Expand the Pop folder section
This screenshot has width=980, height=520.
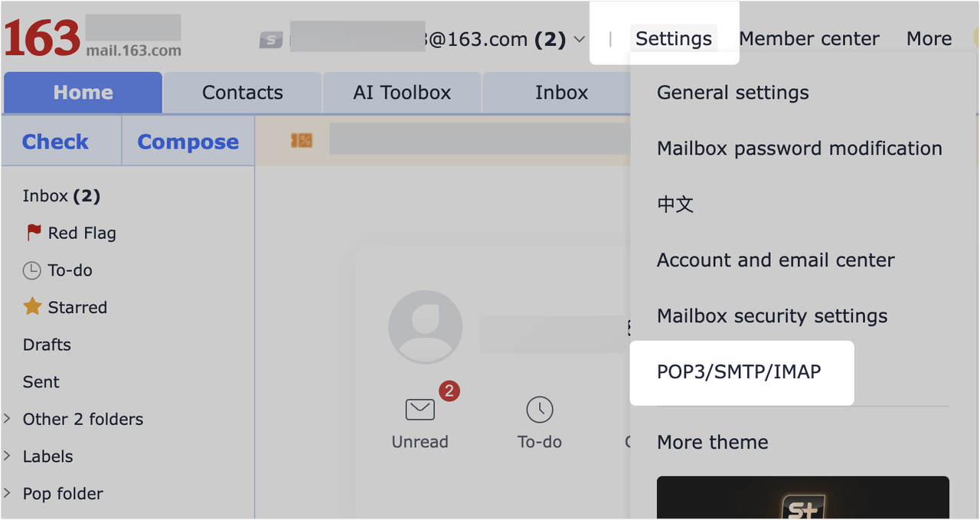(x=7, y=492)
